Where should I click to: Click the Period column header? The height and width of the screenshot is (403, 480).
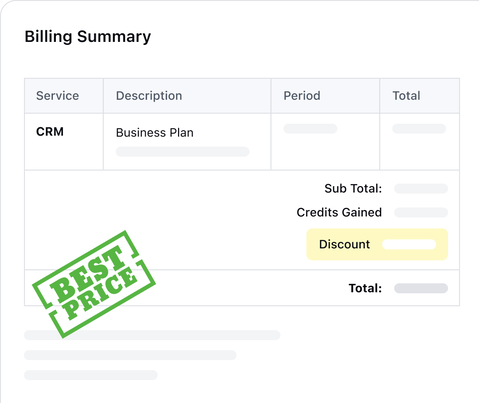pyautogui.click(x=302, y=96)
